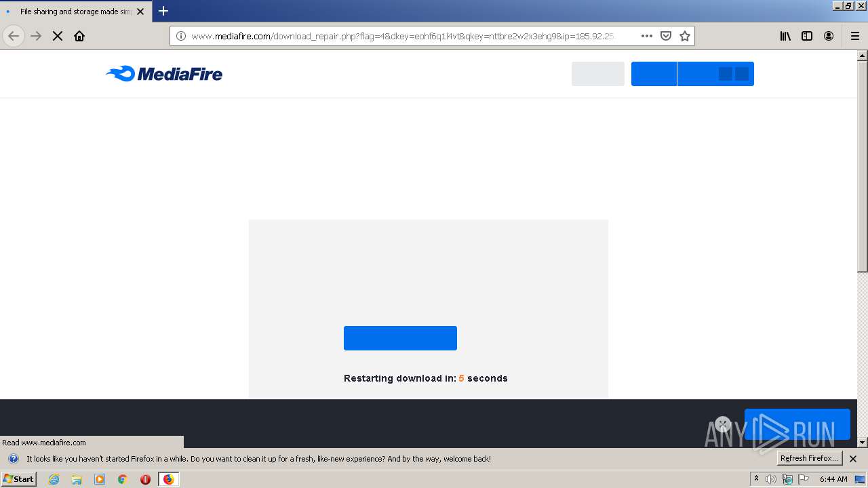The height and width of the screenshot is (488, 868).
Task: Show hidden system tray icons
Action: [x=756, y=479]
